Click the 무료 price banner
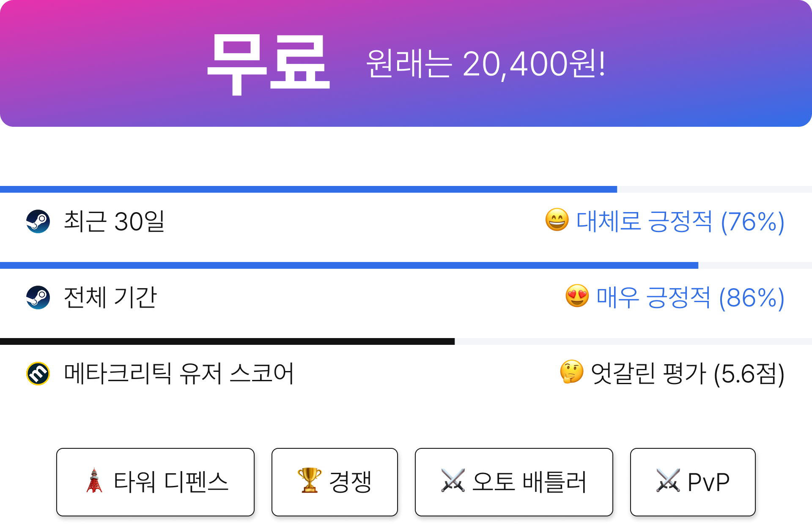The image size is (812, 524). point(406,63)
